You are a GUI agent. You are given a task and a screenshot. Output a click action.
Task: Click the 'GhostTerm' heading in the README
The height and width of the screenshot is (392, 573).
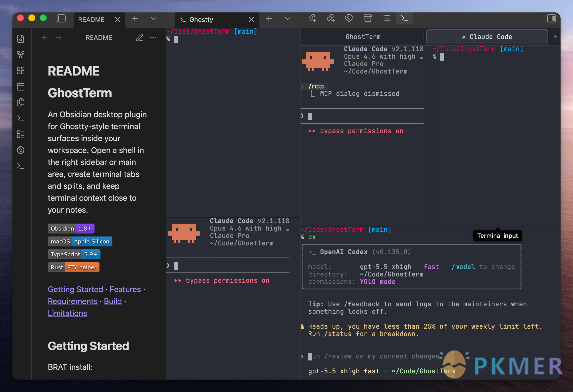[x=80, y=93]
